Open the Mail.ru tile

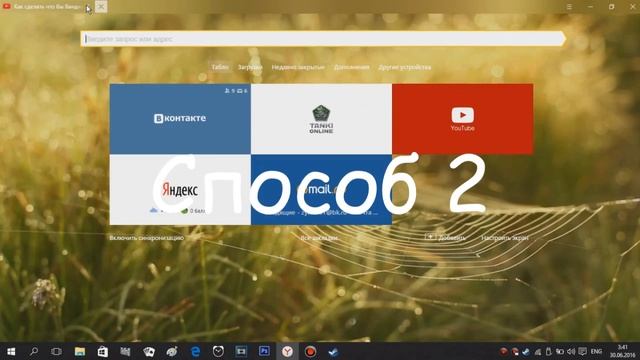click(321, 190)
